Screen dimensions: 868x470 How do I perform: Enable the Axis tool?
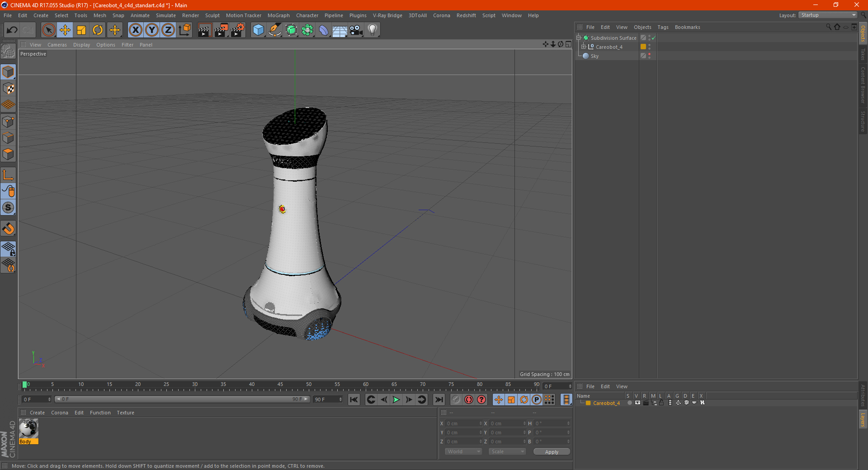tap(9, 175)
